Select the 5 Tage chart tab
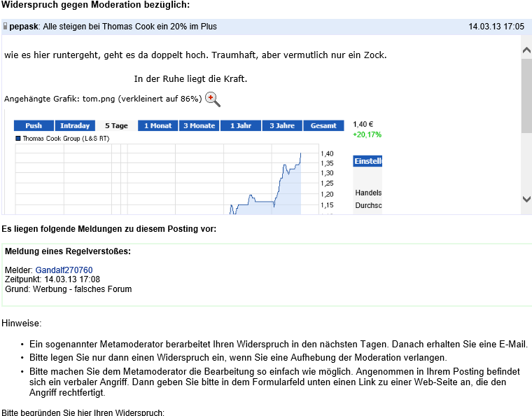532x416 pixels. [116, 125]
